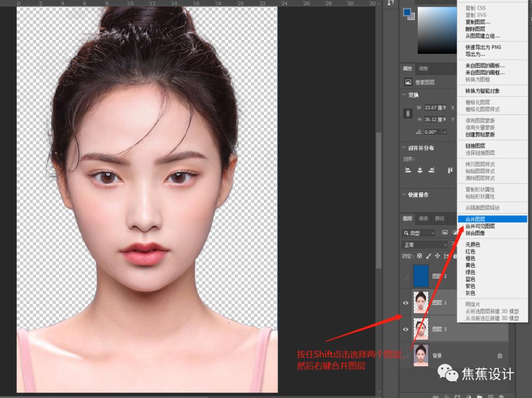Hide 图层 1 by clicking its eye icon
This screenshot has width=532, height=398.
click(405, 302)
